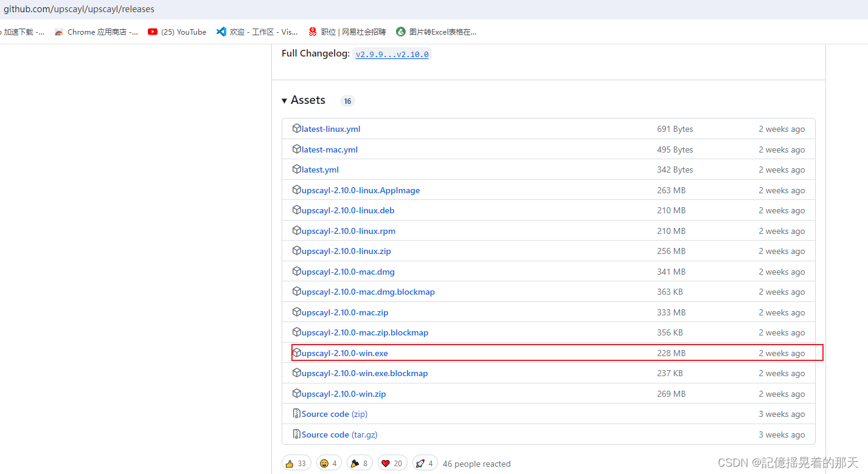Click package icon beside mac.zip
The width and height of the screenshot is (868, 474).
(297, 312)
